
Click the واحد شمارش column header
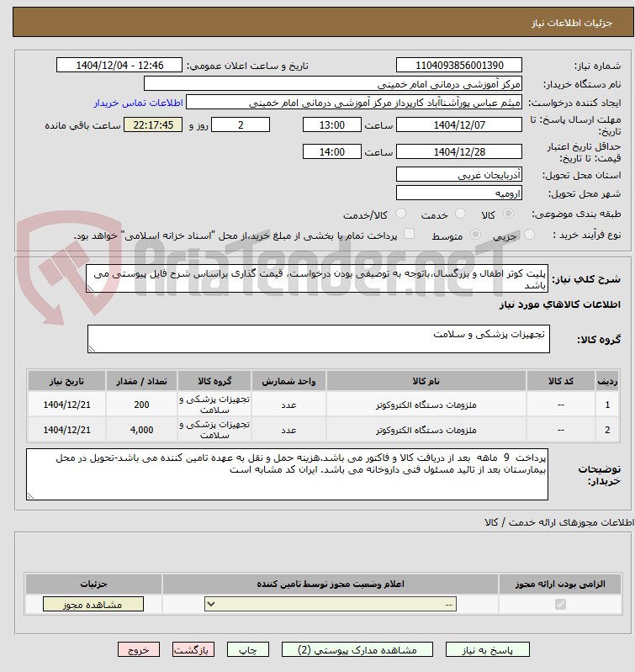[288, 381]
